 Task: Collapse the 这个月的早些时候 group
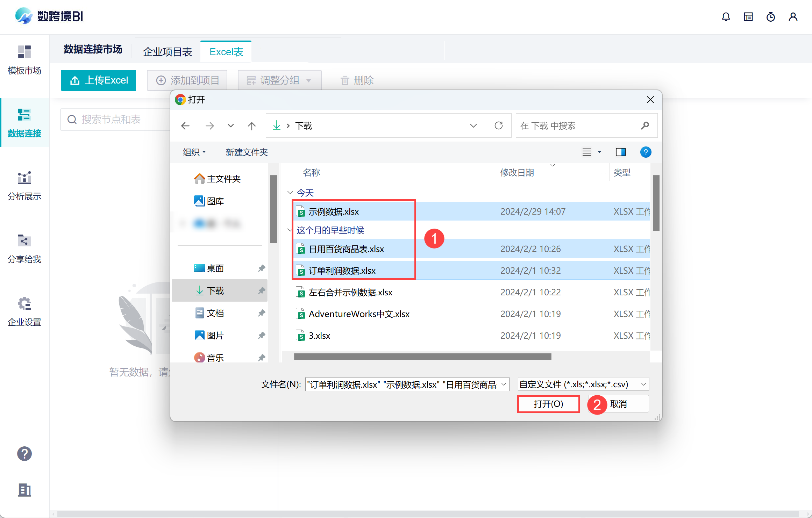pos(290,230)
